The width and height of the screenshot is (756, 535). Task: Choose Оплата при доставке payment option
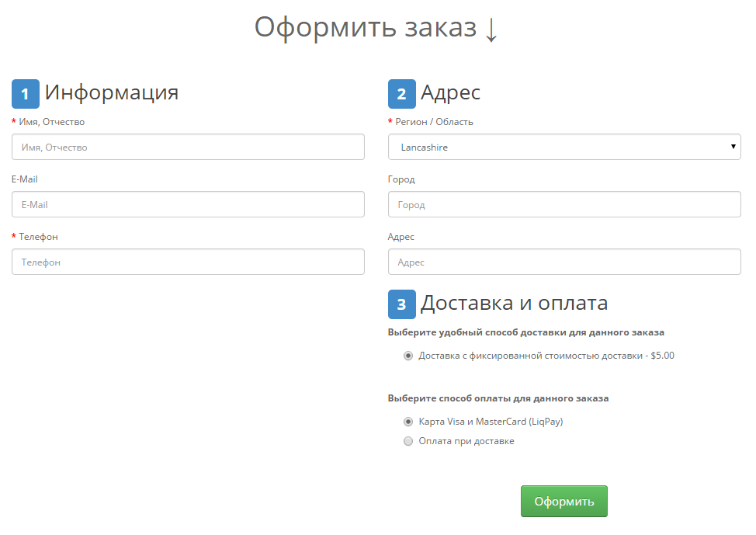(408, 440)
